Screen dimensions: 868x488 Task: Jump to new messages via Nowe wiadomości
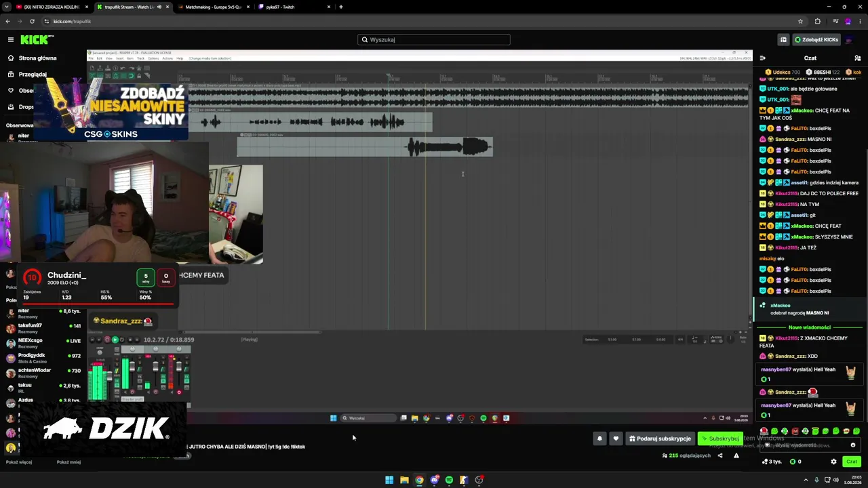click(810, 327)
